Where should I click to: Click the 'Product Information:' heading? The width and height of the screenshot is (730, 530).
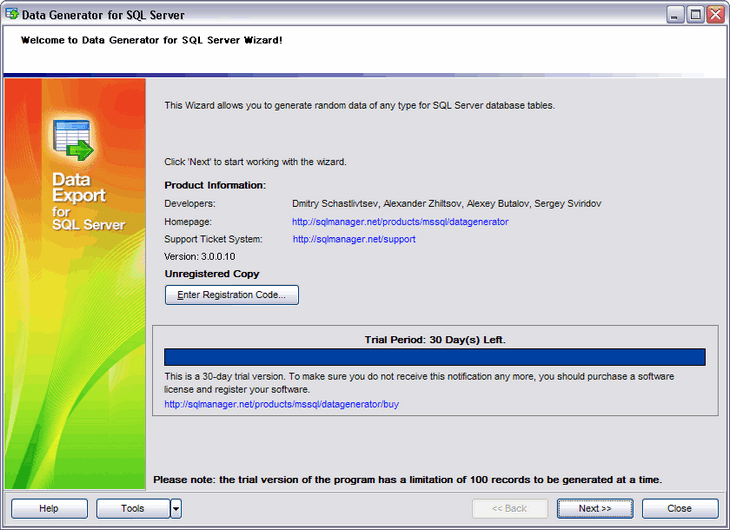click(215, 185)
